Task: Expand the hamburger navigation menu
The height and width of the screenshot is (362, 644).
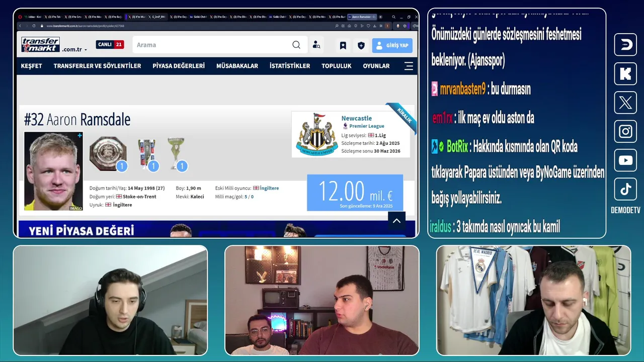Action: coord(409,66)
